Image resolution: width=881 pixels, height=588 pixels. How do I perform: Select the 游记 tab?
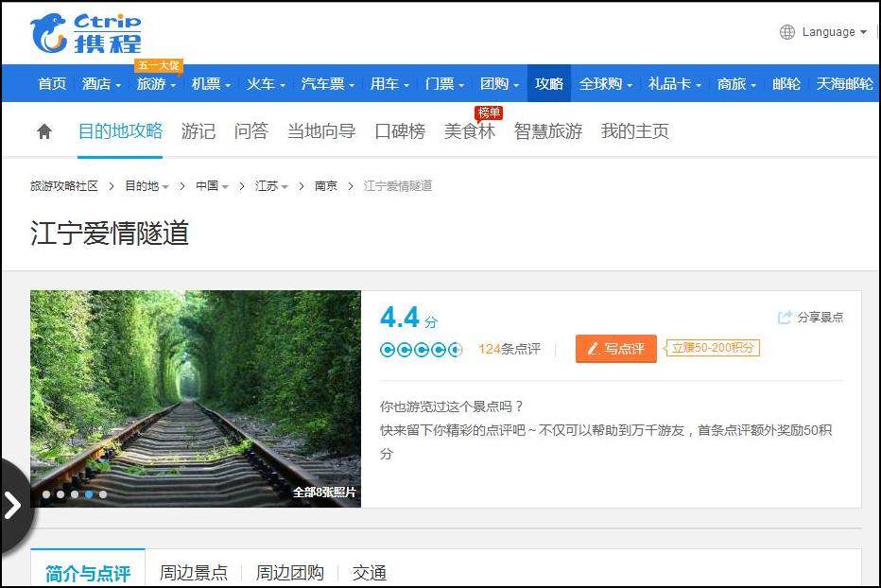199,131
